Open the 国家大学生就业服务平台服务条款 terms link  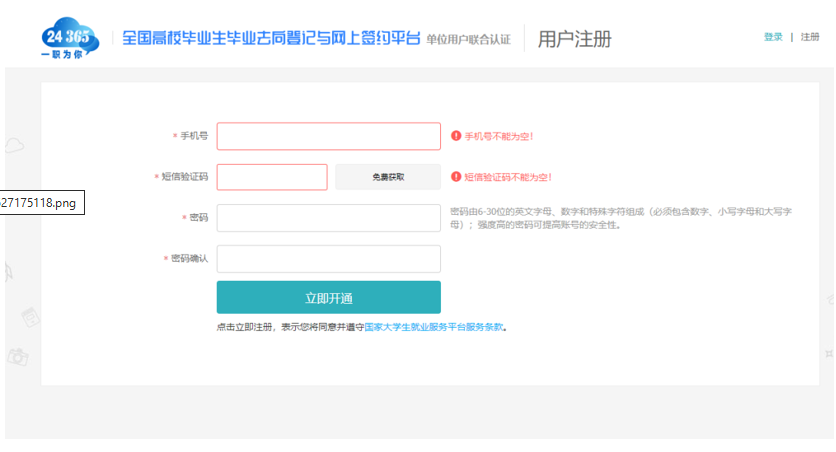433,326
